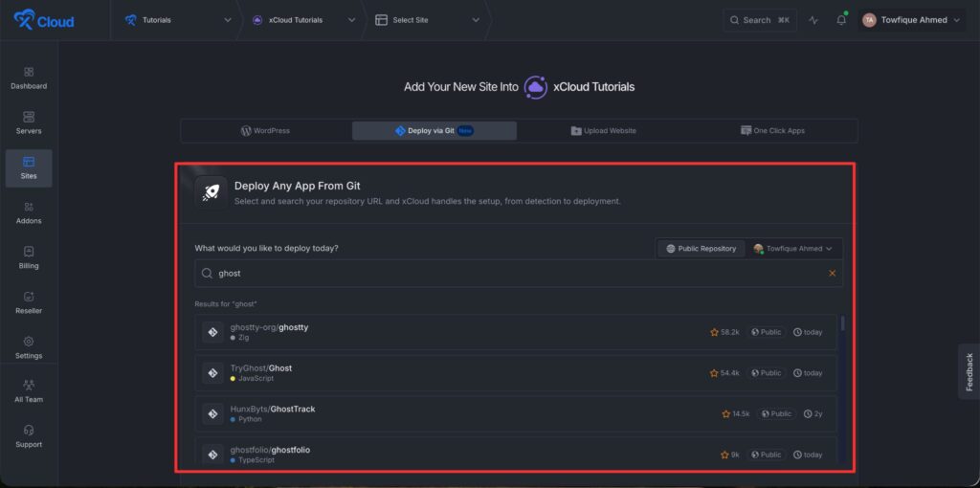Click the git icon for HunxByts/GhostTrack
This screenshot has height=488, width=980.
212,413
